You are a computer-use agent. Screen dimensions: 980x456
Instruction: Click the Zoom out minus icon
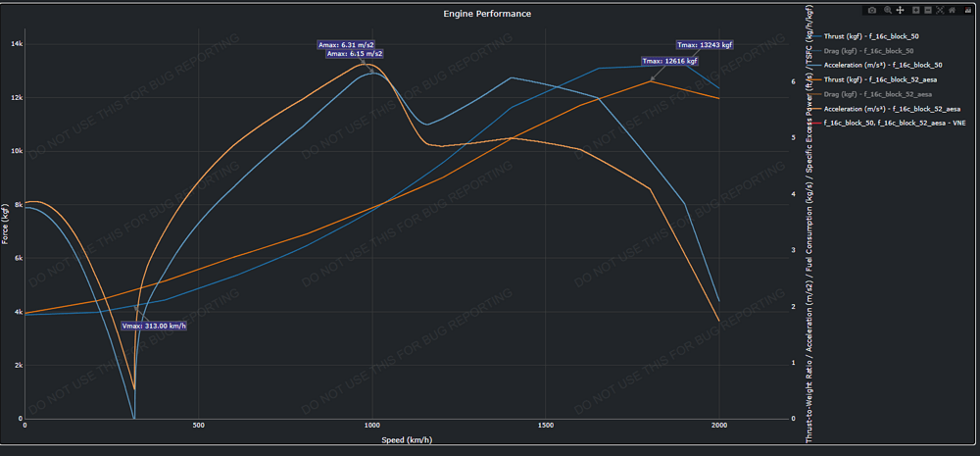[x=928, y=10]
